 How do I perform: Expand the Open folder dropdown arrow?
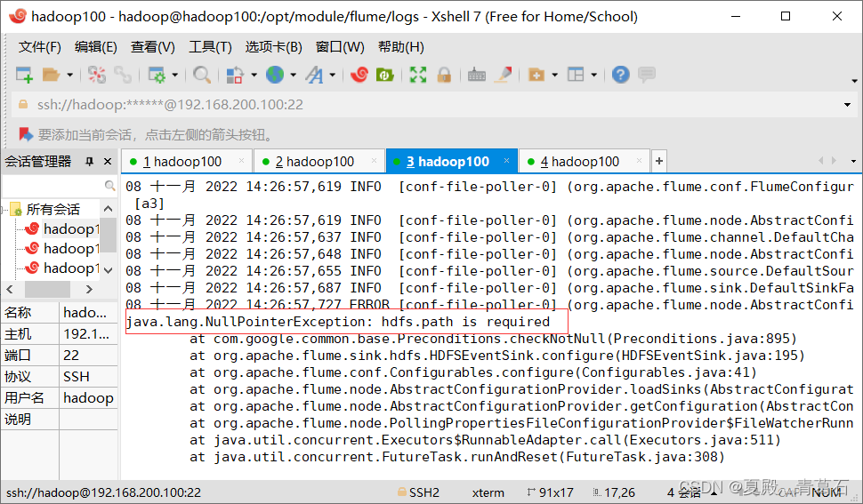click(69, 75)
